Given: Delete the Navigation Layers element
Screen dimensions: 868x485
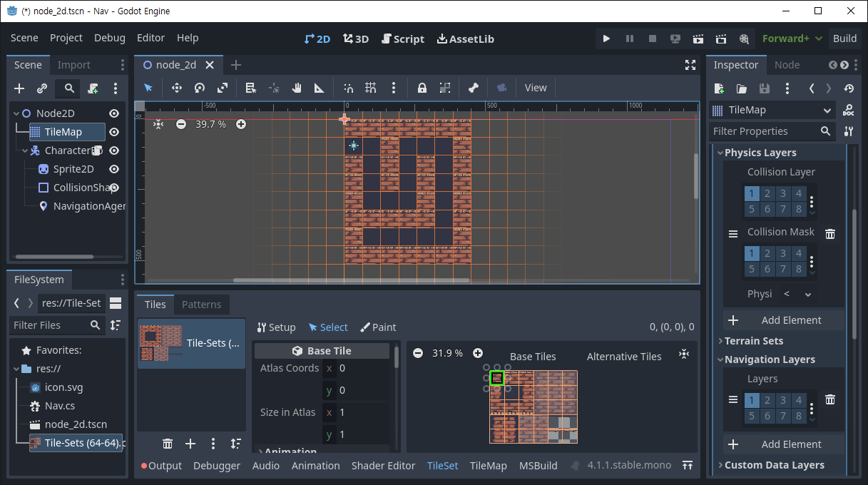Looking at the screenshot, I should pos(830,399).
